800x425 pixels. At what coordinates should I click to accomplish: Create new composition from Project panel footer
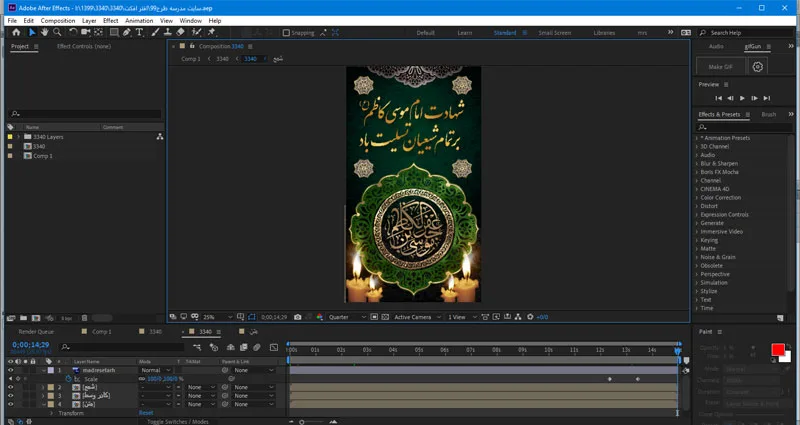[36, 318]
